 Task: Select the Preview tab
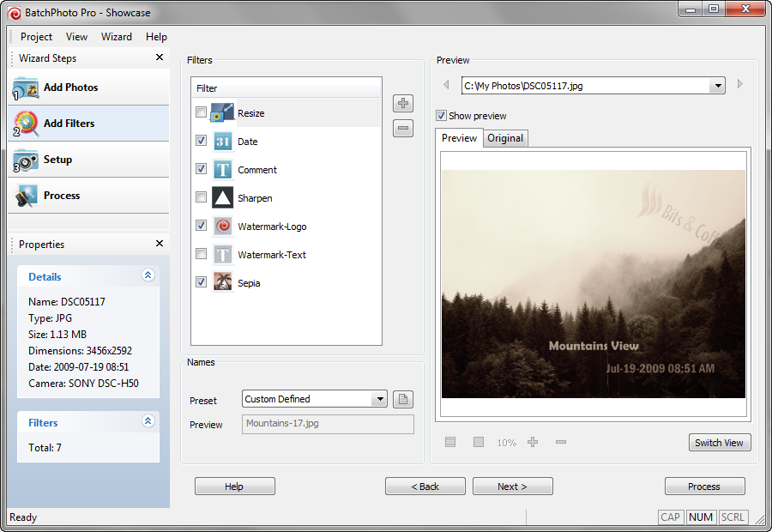coord(459,138)
